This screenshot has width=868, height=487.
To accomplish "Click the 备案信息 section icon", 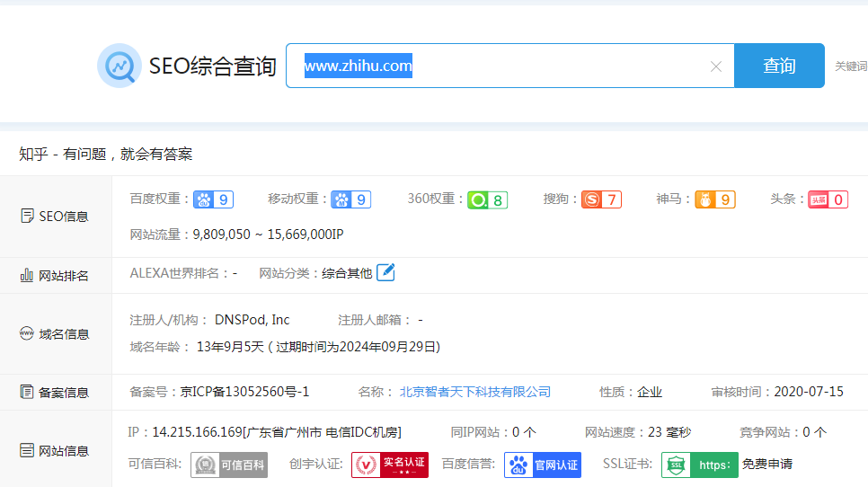I will click(27, 392).
